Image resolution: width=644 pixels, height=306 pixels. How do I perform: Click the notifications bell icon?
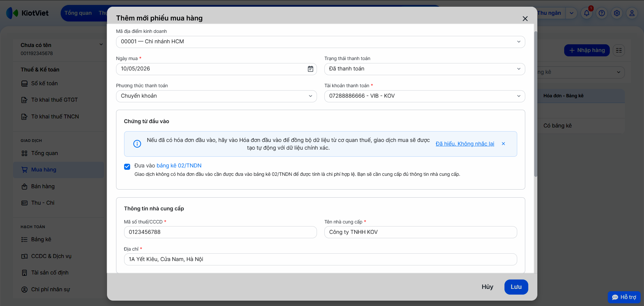[586, 13]
